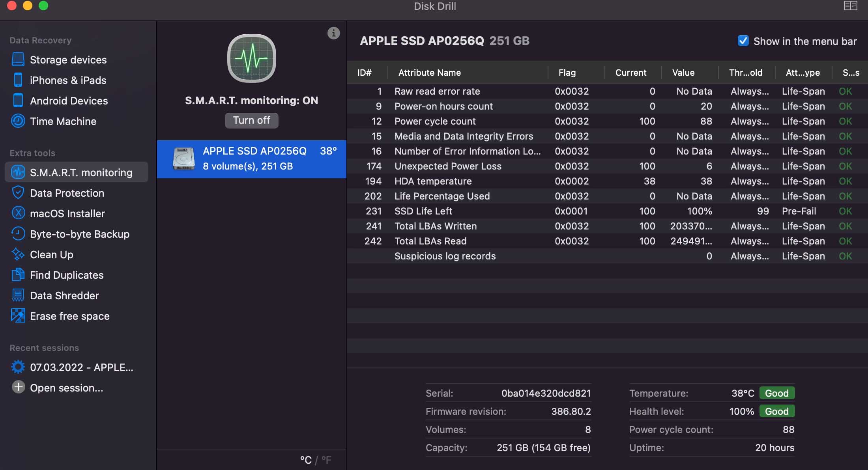Click the Erase free space sidebar item

(69, 316)
